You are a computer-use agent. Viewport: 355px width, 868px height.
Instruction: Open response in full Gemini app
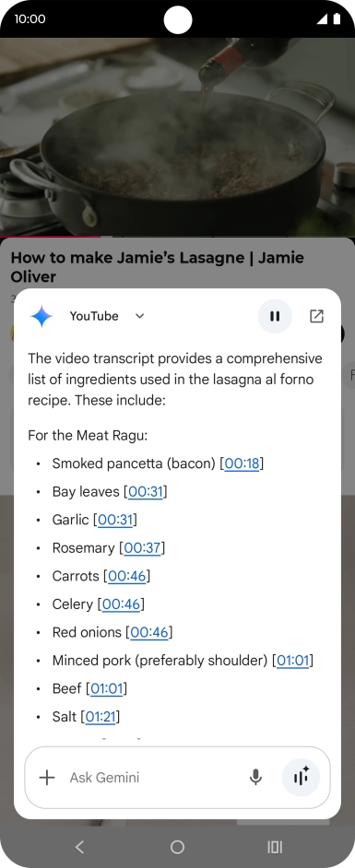[316, 316]
